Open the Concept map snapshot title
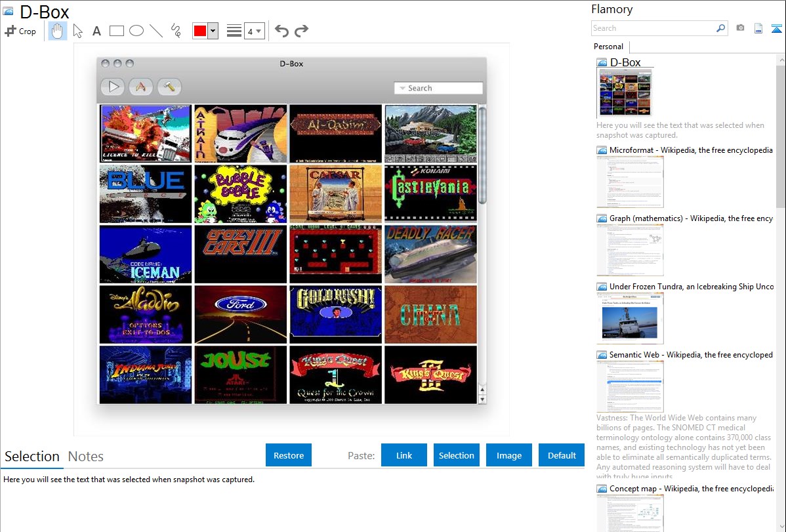Image resolution: width=786 pixels, height=532 pixels. [x=691, y=488]
